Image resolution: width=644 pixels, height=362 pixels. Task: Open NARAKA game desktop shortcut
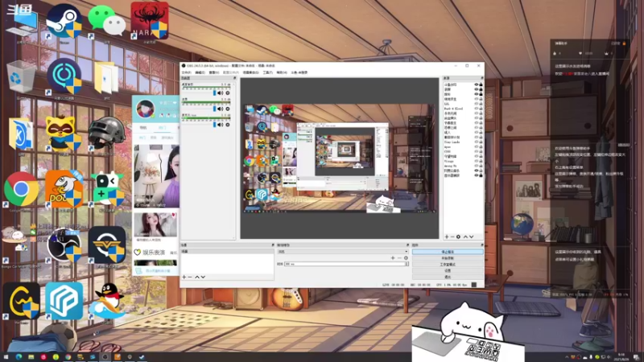point(150,21)
